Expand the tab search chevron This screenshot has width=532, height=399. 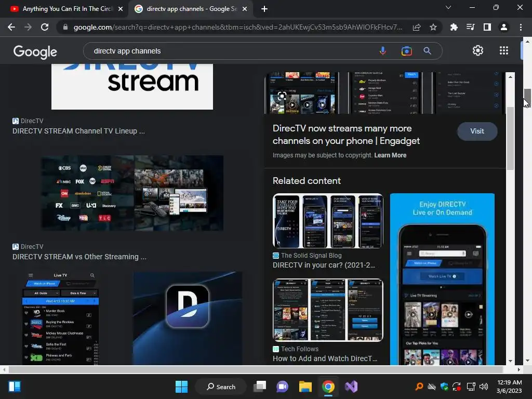(x=448, y=7)
